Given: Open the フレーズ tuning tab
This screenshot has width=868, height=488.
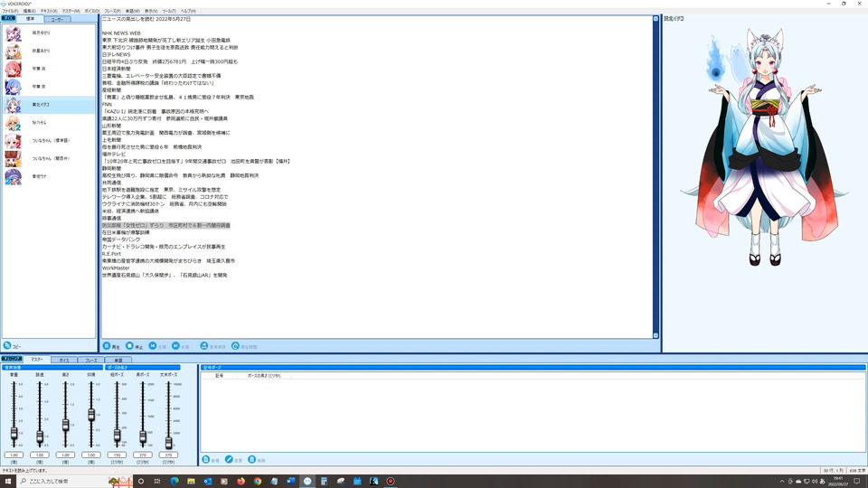Looking at the screenshot, I should tap(90, 361).
